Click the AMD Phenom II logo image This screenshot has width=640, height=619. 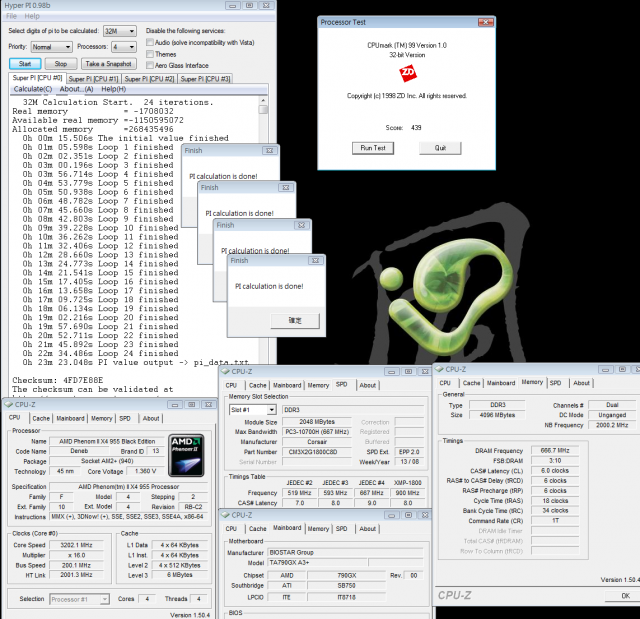tap(186, 455)
